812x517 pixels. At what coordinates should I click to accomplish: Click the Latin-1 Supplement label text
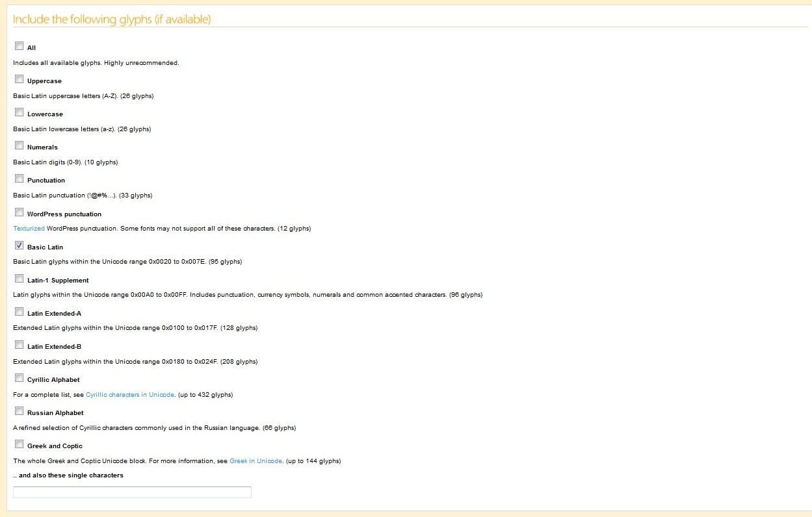[x=58, y=281]
